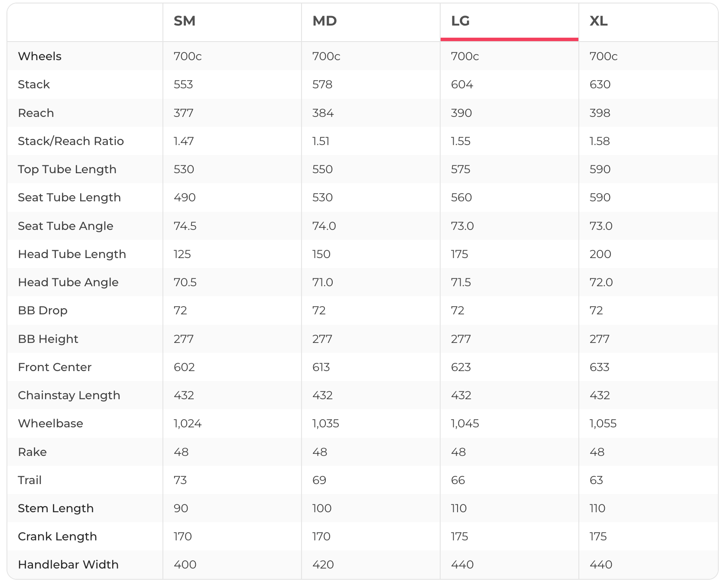
Task: Click the Top Tube Length label
Action: click(67, 169)
